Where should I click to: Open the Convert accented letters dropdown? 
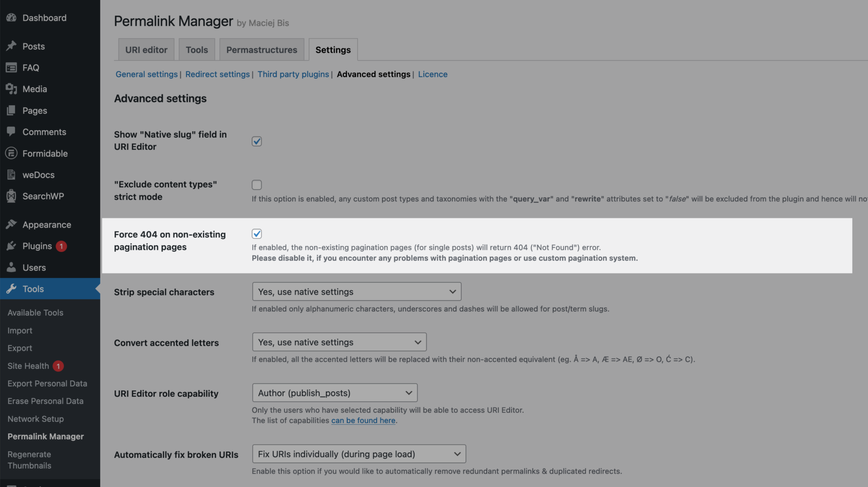point(339,342)
